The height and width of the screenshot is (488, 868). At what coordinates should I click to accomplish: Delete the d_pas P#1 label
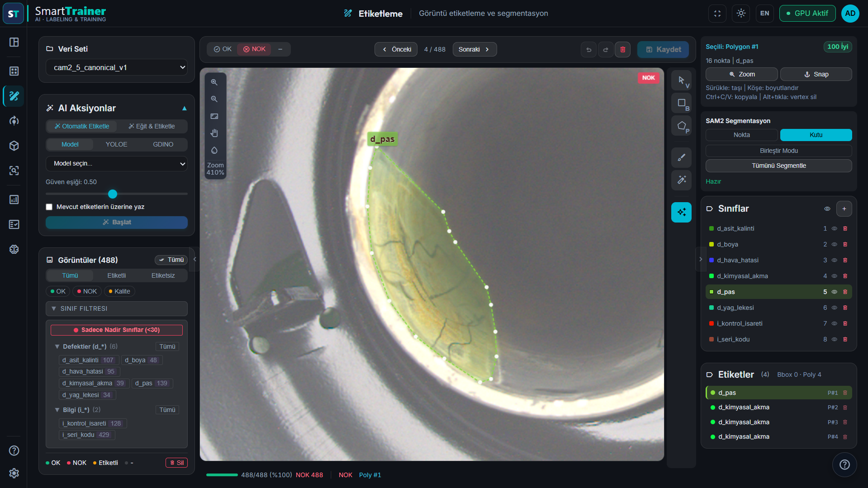pos(845,393)
